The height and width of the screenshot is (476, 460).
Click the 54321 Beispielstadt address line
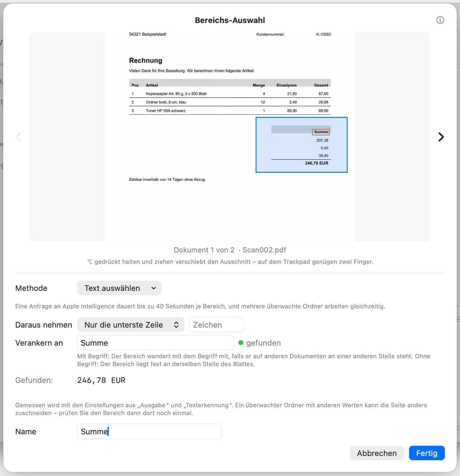148,34
